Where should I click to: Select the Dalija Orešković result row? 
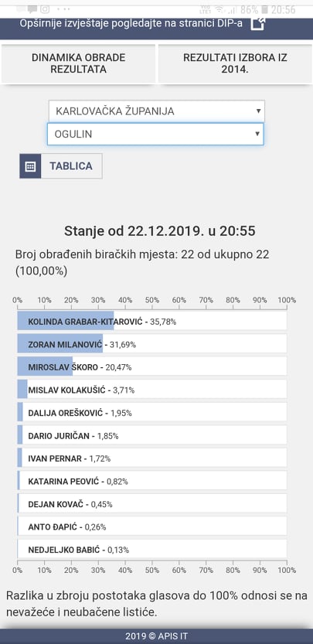point(152,412)
